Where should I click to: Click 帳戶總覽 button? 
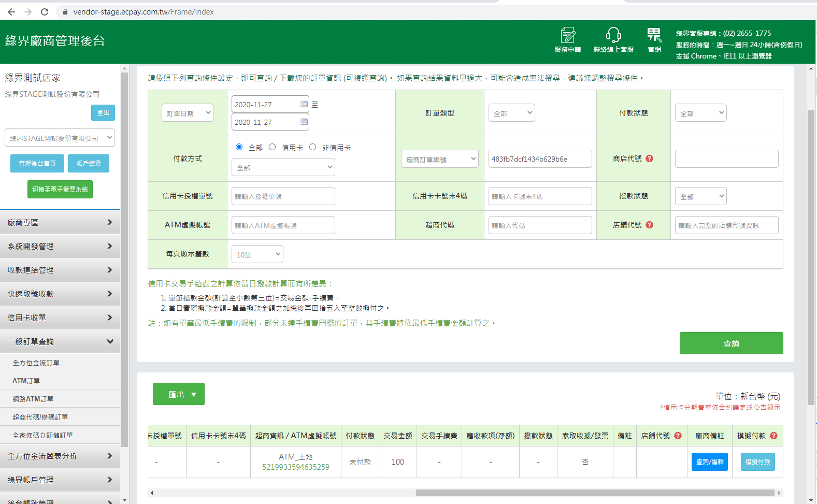pyautogui.click(x=89, y=163)
